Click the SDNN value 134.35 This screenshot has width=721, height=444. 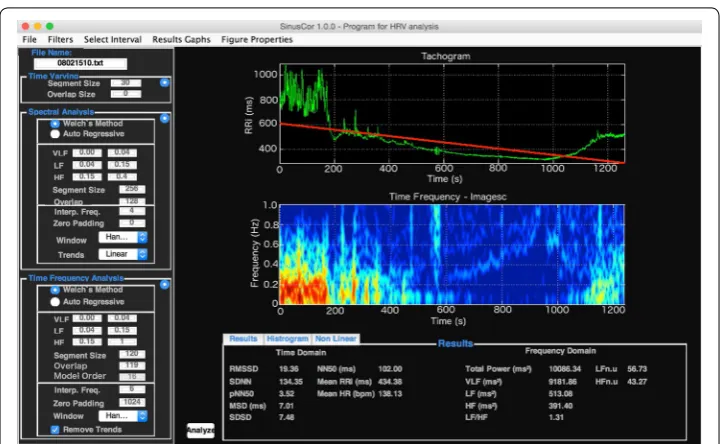point(291,382)
